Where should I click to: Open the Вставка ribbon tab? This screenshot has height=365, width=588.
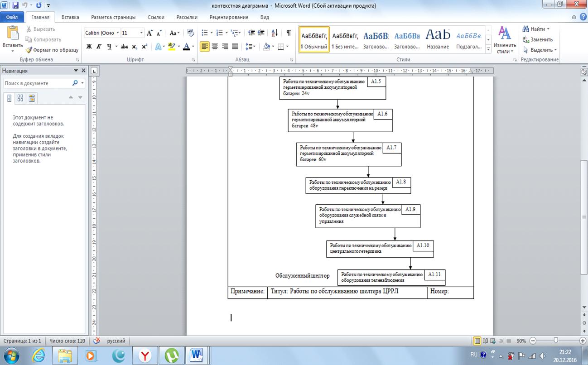[x=70, y=17]
